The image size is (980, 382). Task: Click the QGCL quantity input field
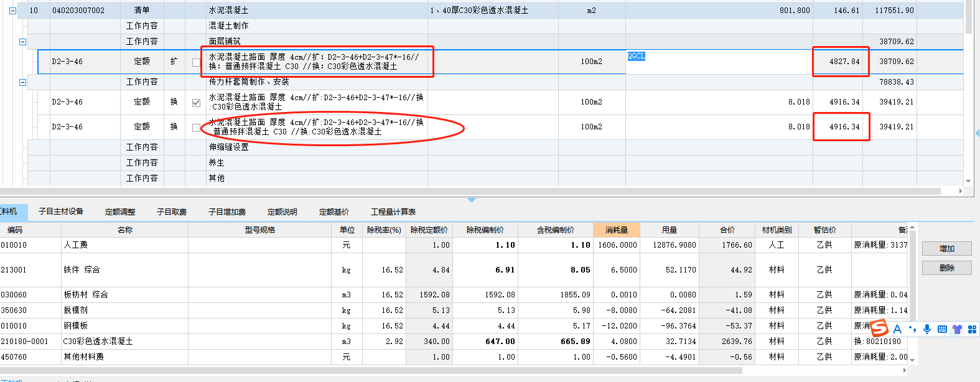point(719,62)
